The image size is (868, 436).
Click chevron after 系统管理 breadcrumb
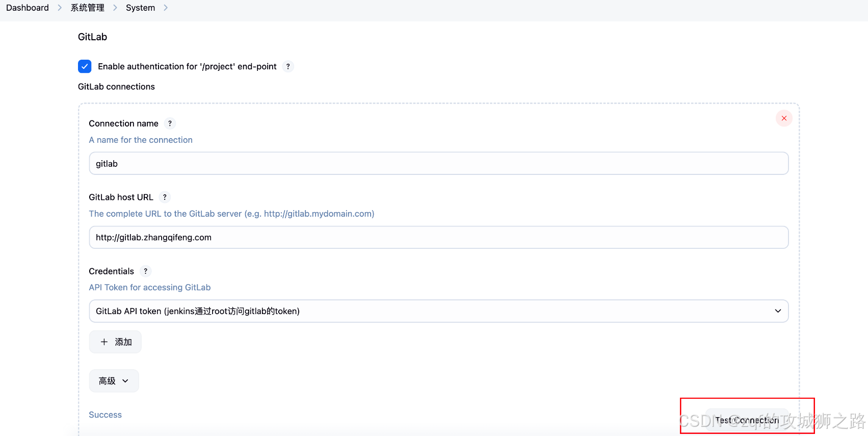click(115, 8)
